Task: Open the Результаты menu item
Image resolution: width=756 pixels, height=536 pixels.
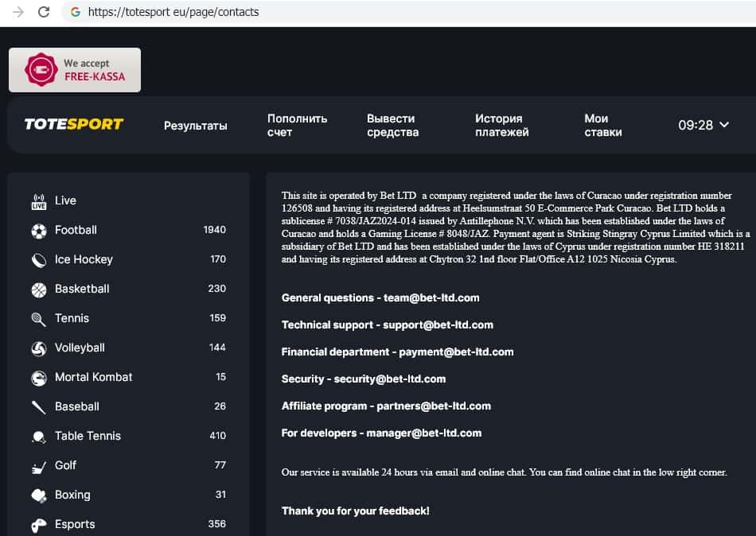Action: (x=195, y=126)
